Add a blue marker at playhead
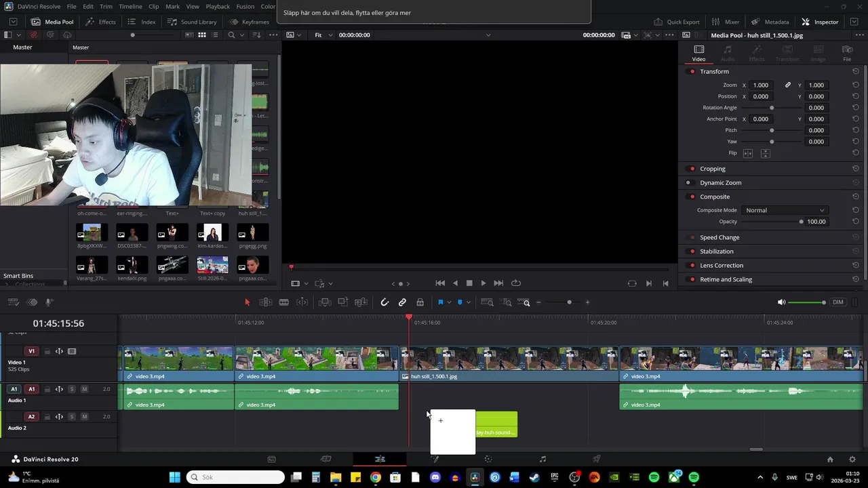 pos(460,302)
